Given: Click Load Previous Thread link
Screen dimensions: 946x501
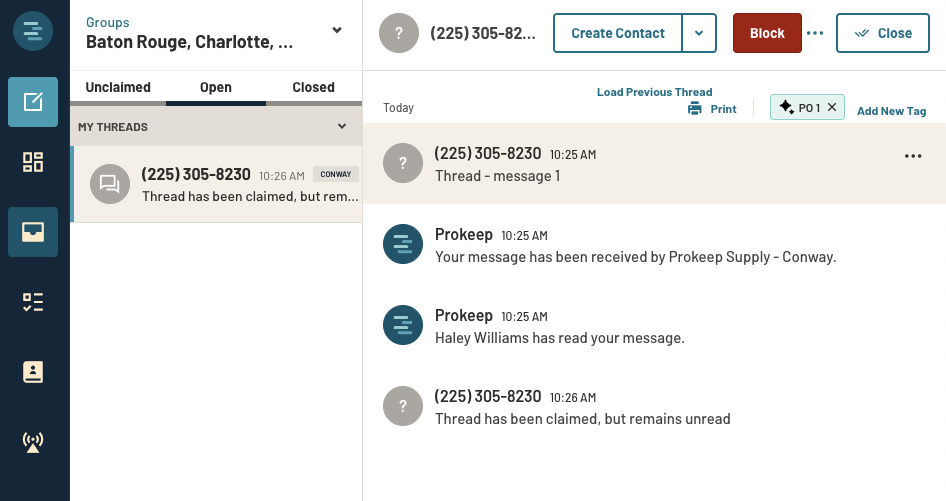Looking at the screenshot, I should (654, 92).
